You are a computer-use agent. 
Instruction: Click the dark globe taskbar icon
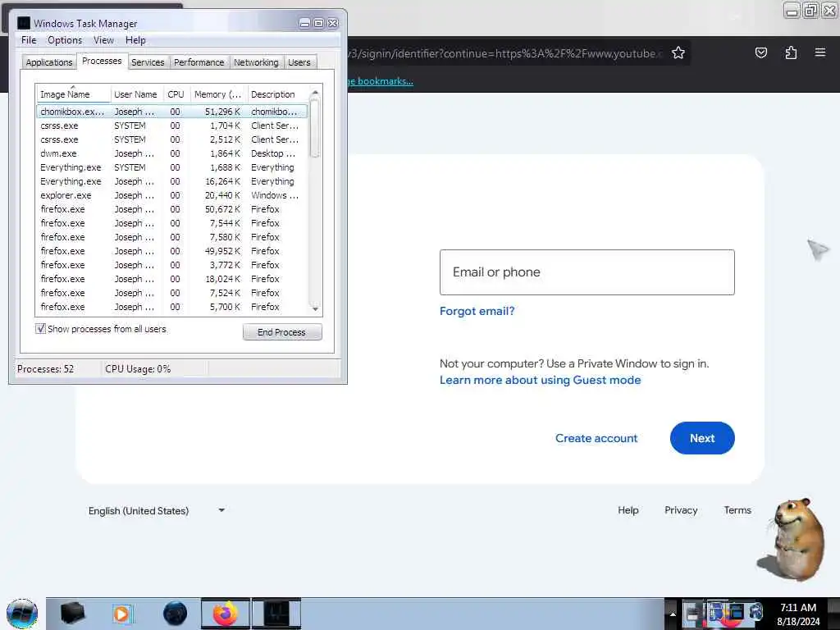(175, 614)
